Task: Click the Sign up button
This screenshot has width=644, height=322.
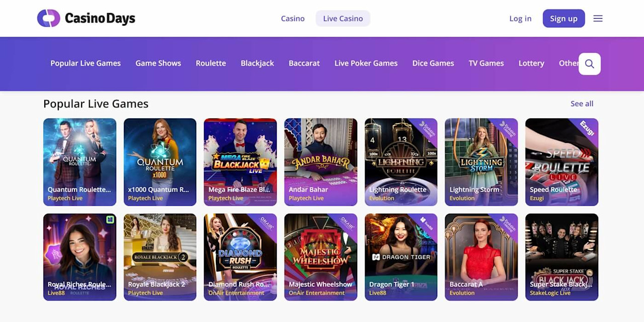Action: pos(563,18)
